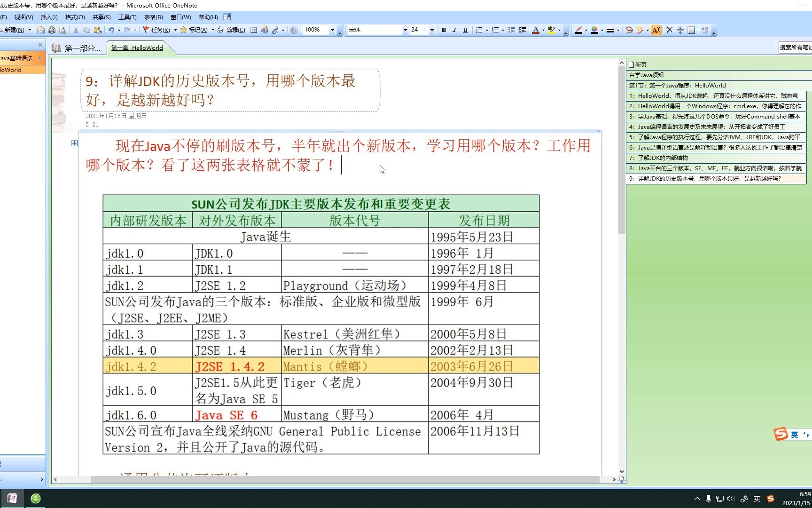This screenshot has width=812, height=508.
Task: Select the Lasso selection tool
Action: point(629,30)
